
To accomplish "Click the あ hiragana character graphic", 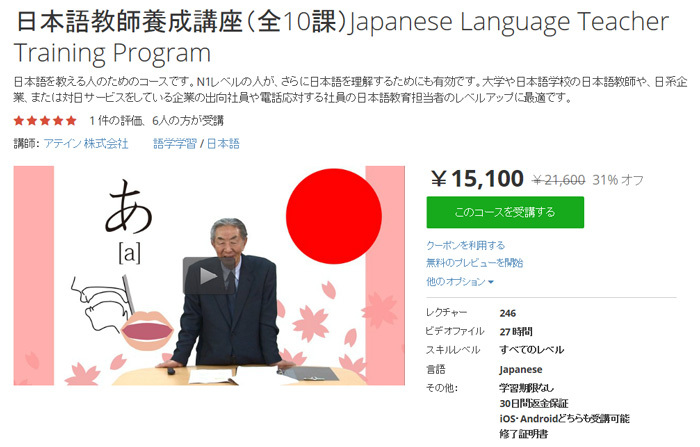I will (129, 207).
